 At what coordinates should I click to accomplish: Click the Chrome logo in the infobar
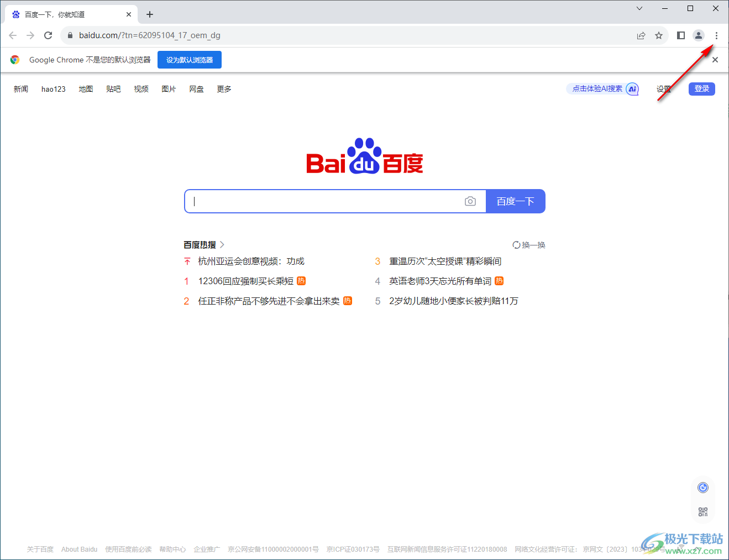pos(15,60)
